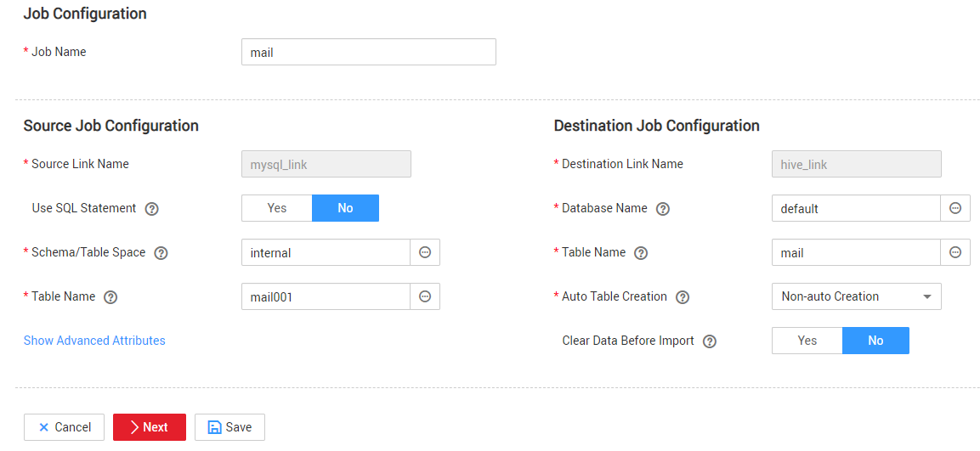Set Clear Data Before Import to No
The width and height of the screenshot is (980, 451).
tap(875, 341)
